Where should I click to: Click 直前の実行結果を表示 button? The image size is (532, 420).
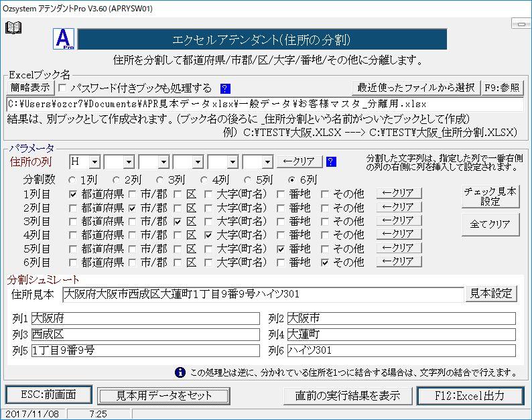(348, 396)
